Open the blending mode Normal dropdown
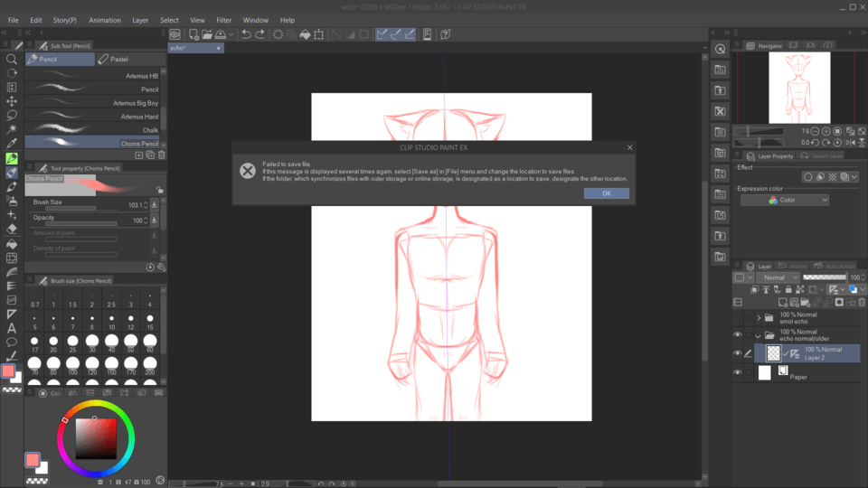The height and width of the screenshot is (488, 868). click(778, 277)
